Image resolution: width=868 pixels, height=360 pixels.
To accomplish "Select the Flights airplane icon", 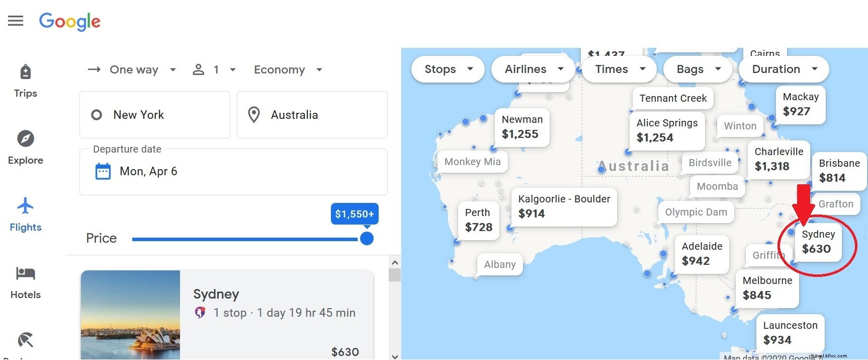I will [25, 206].
